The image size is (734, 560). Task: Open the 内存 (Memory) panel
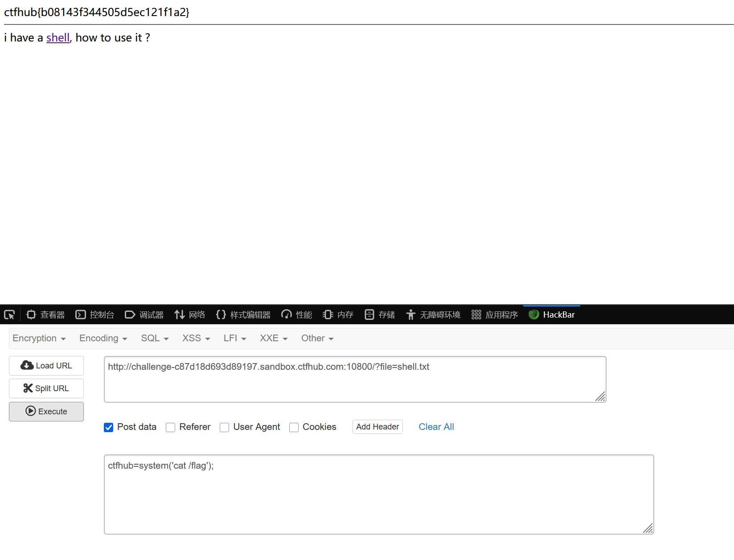click(x=337, y=315)
